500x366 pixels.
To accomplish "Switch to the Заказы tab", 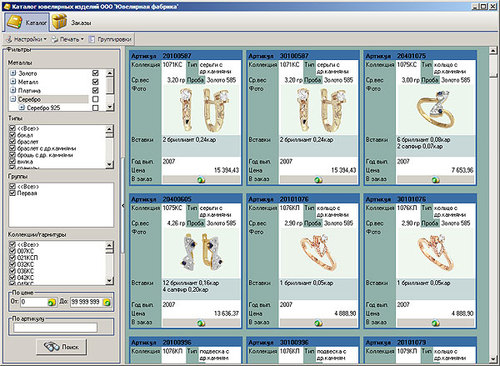I will pyautogui.click(x=72, y=22).
